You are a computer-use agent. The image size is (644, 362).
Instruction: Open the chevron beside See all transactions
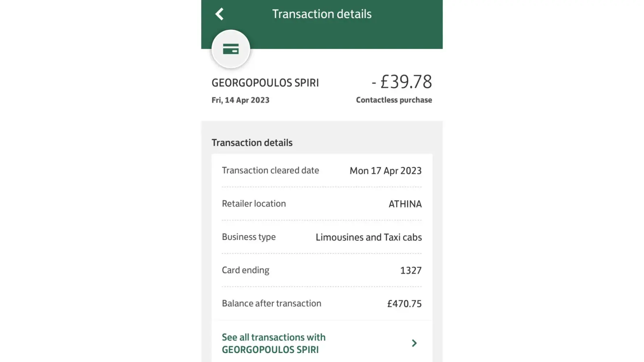click(414, 343)
